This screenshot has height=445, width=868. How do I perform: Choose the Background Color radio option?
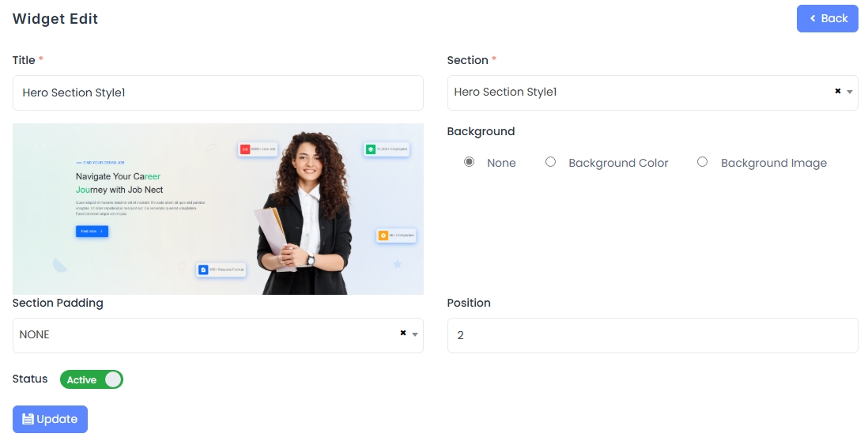pyautogui.click(x=550, y=161)
